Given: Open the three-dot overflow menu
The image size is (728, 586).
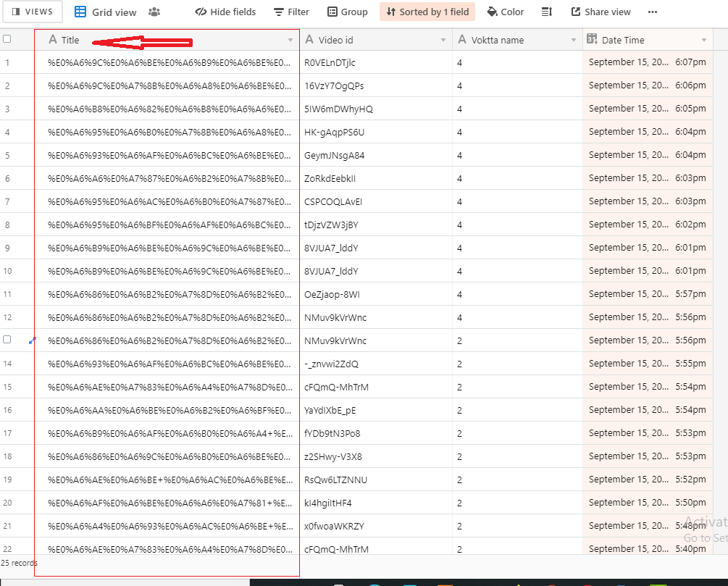Looking at the screenshot, I should click(653, 12).
